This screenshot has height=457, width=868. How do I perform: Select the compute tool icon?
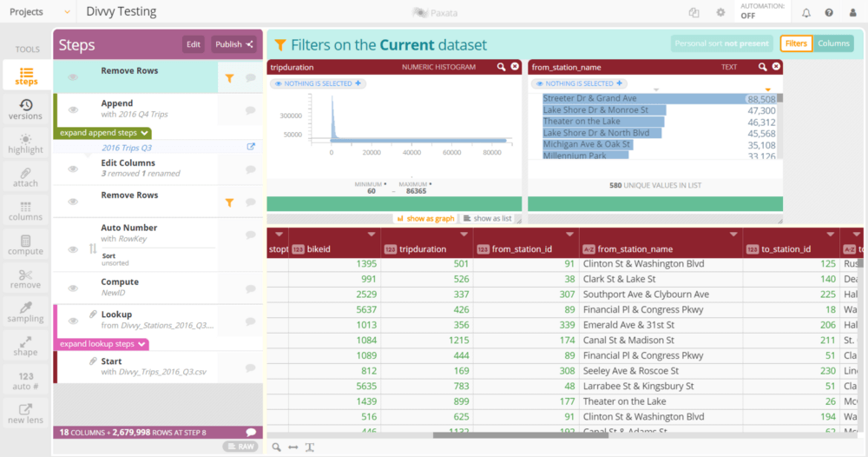click(25, 245)
